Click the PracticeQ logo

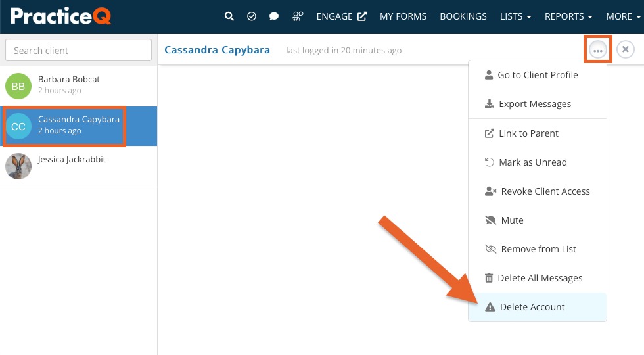[60, 16]
